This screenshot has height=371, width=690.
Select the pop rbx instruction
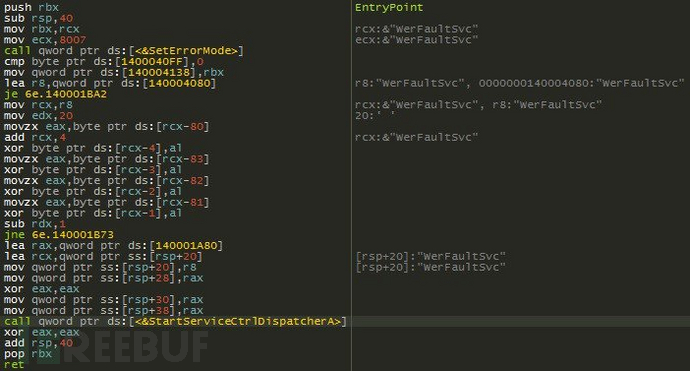point(28,353)
